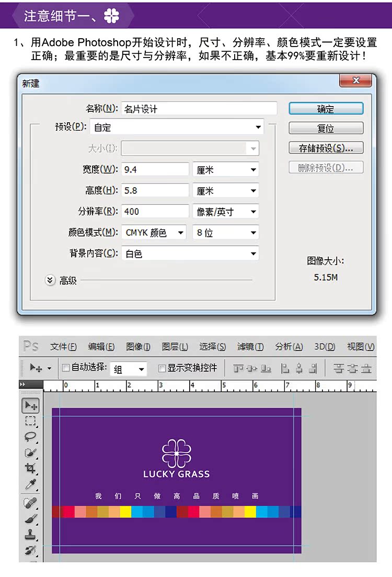The height and width of the screenshot is (577, 392).
Task: Open the 视图(V) menu
Action: [361, 347]
